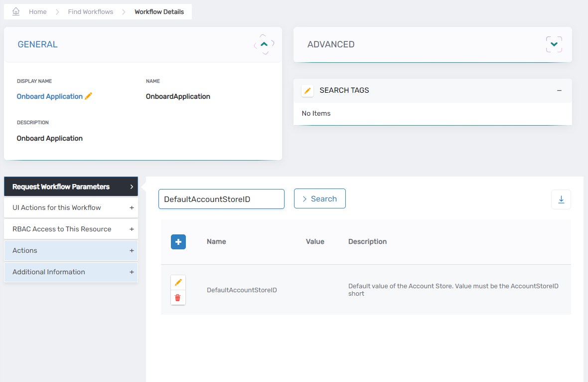Image resolution: width=588 pixels, height=382 pixels.
Task: Click the download export icon above the table
Action: [x=561, y=198]
